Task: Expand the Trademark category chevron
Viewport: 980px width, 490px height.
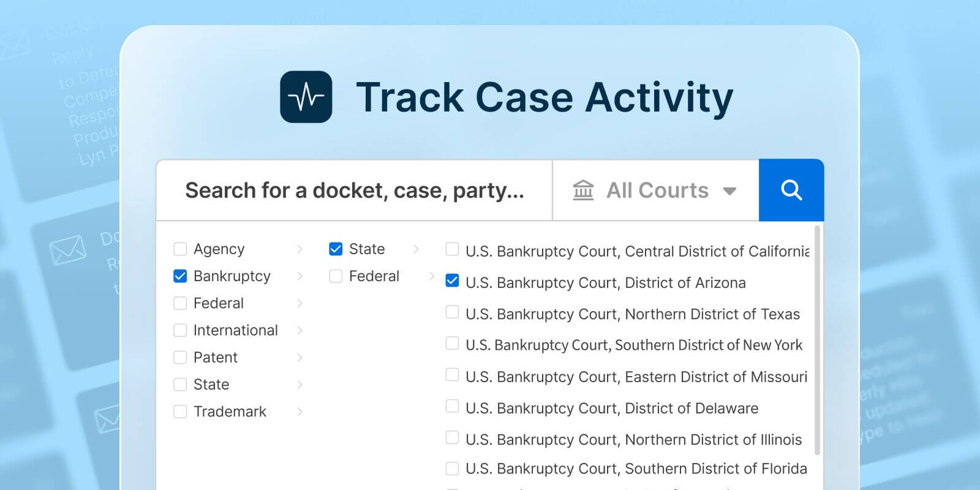Action: coord(300,411)
